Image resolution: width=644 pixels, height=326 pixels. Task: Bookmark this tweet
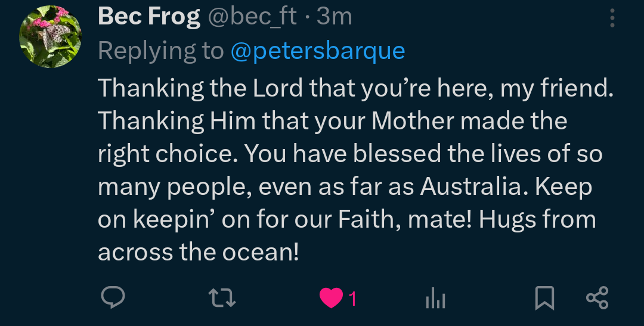click(544, 298)
